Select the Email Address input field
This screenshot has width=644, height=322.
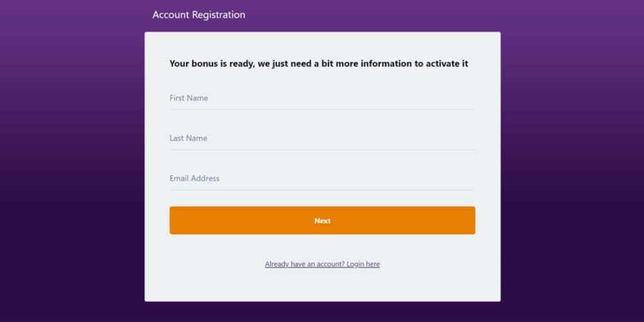click(322, 178)
